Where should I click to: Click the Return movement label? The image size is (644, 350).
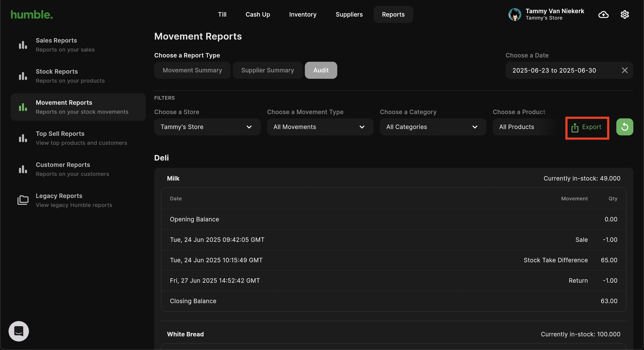[578, 281]
